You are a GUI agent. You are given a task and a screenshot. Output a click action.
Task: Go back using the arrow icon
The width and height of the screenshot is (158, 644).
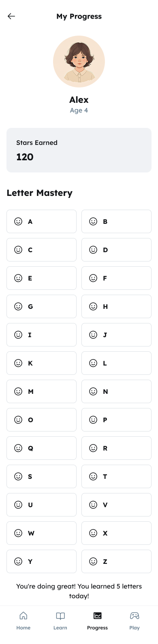pyautogui.click(x=11, y=16)
